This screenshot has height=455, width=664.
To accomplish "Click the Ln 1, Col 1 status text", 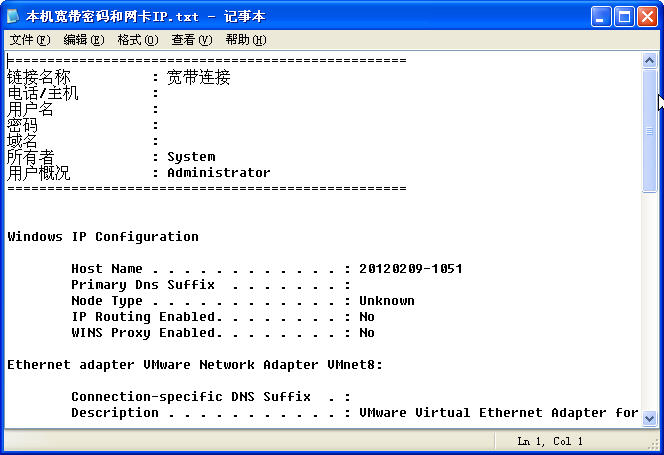I will (550, 441).
